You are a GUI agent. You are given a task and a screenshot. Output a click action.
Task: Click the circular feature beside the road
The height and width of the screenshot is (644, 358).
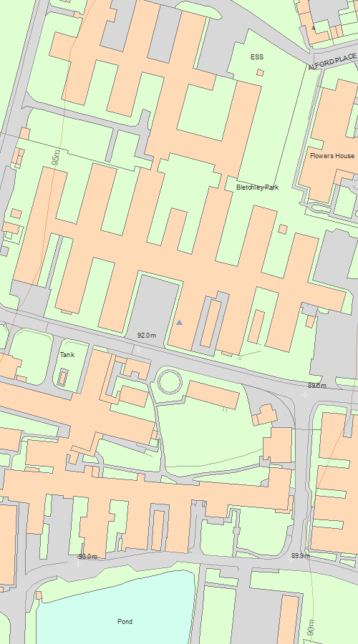click(170, 381)
